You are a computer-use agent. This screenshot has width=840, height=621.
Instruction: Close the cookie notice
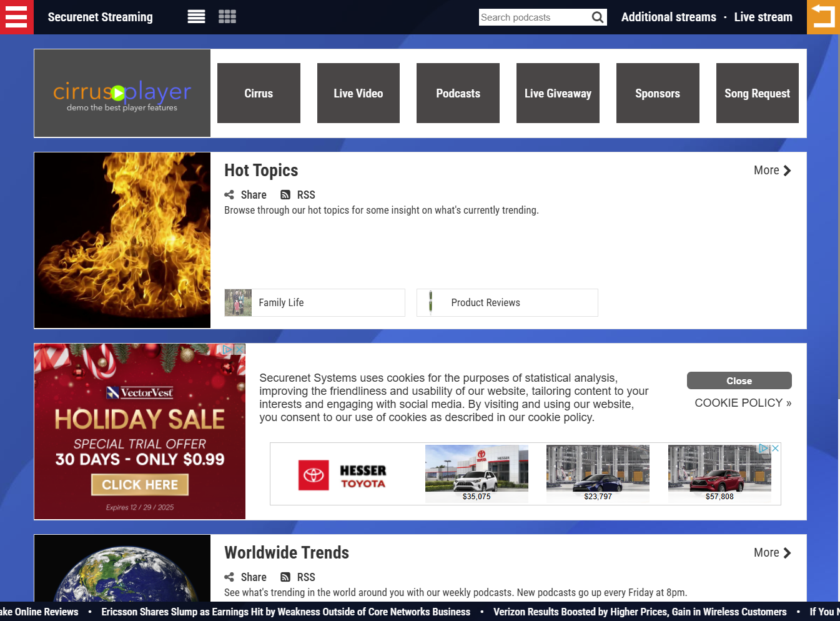pyautogui.click(x=739, y=380)
